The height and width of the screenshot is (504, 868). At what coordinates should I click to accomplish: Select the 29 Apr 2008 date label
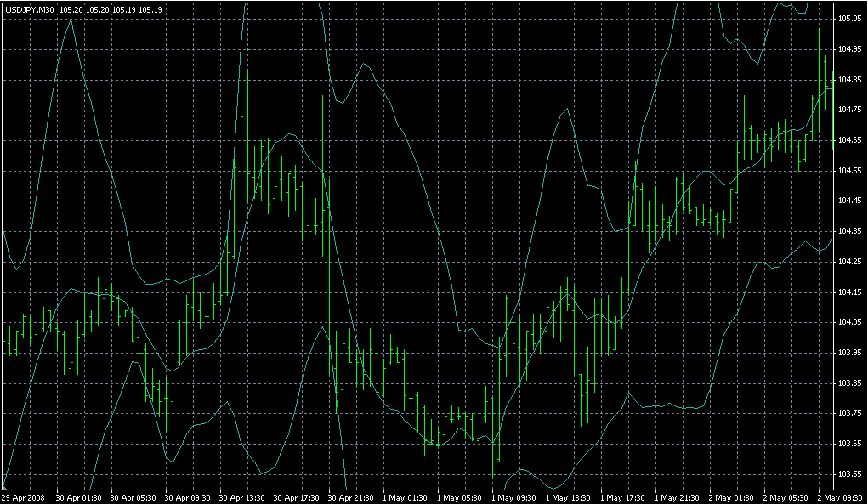pyautogui.click(x=21, y=496)
